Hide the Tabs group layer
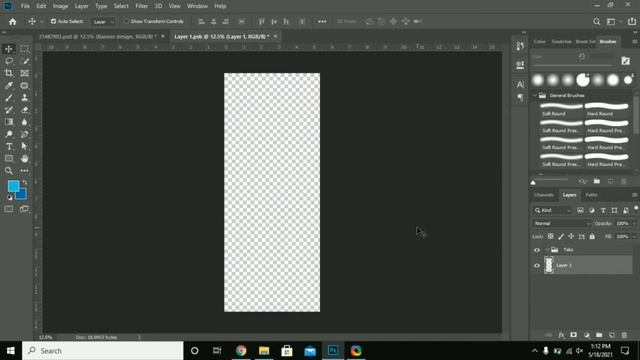 pos(537,250)
